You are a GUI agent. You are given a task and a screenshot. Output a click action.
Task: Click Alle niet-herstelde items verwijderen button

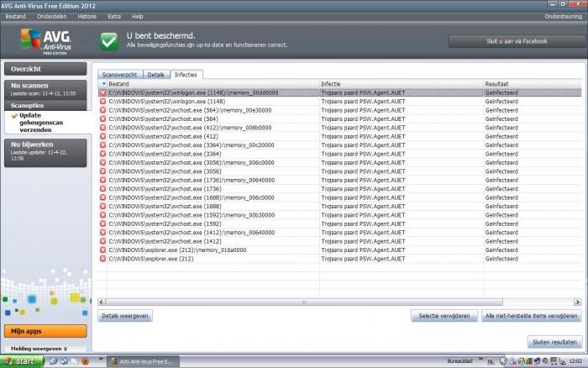[x=532, y=316]
